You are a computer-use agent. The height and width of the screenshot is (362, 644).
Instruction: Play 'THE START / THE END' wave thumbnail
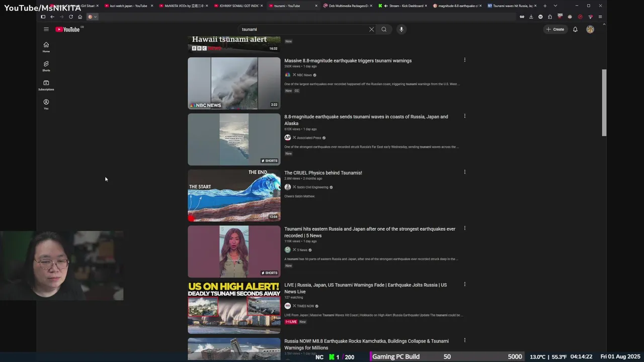pos(234,195)
